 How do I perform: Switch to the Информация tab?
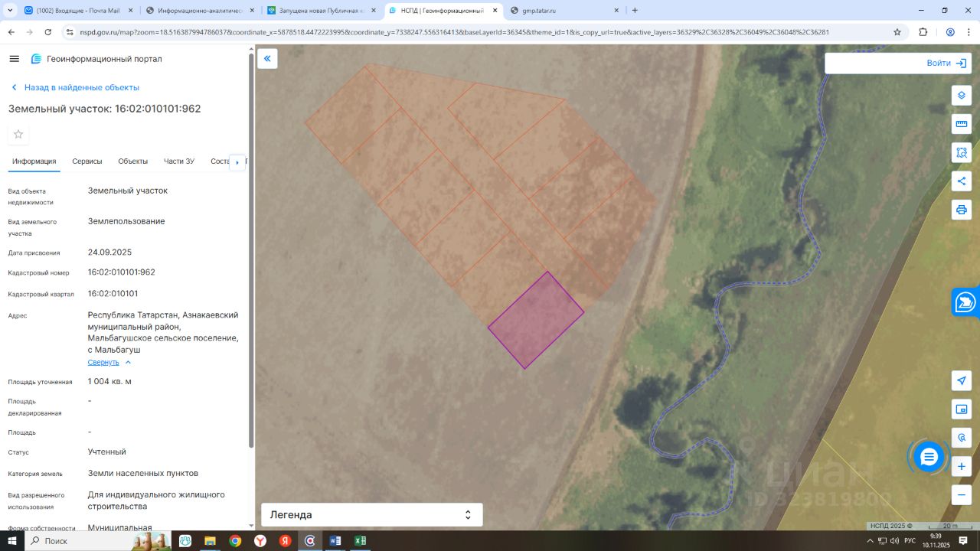[x=34, y=161]
